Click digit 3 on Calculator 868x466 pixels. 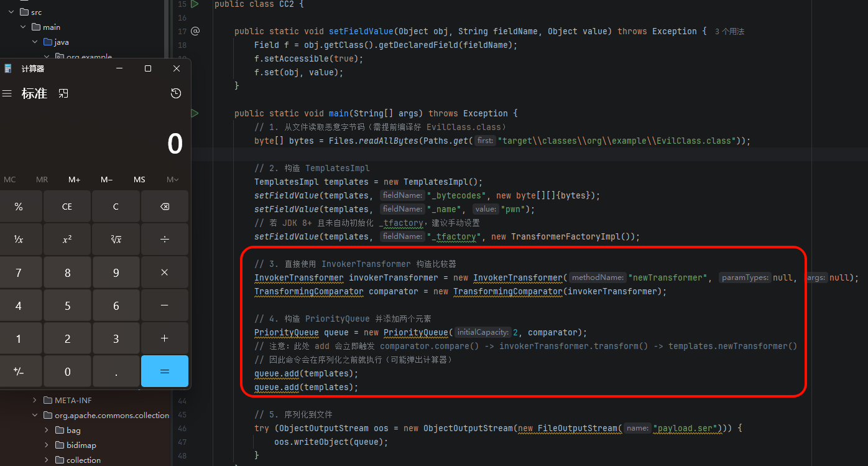coord(116,338)
